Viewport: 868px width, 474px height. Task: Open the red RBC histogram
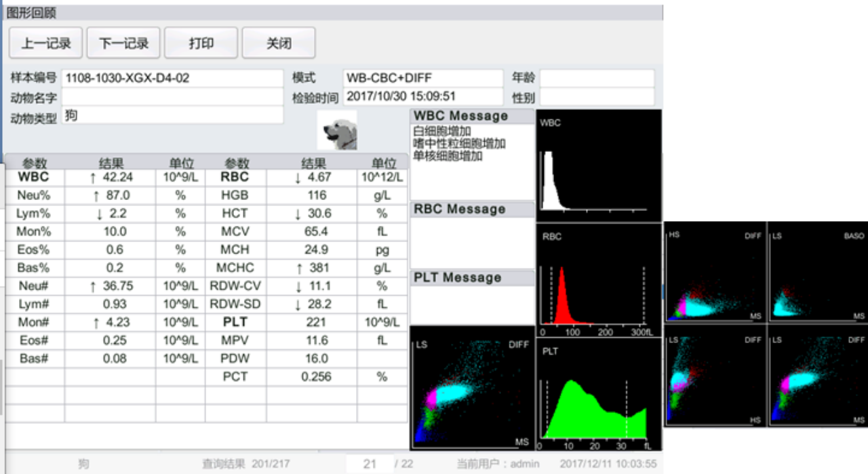pyautogui.click(x=598, y=279)
